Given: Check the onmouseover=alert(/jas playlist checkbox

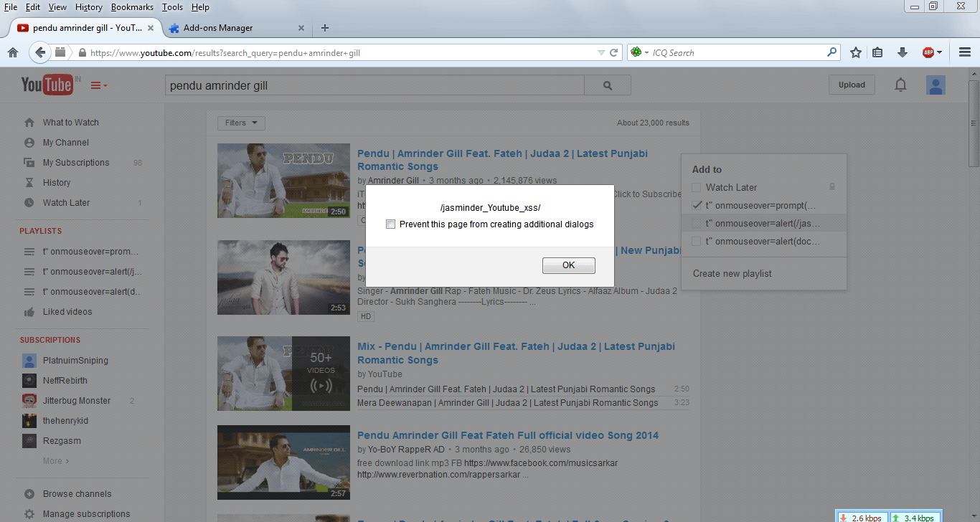Looking at the screenshot, I should (x=697, y=223).
